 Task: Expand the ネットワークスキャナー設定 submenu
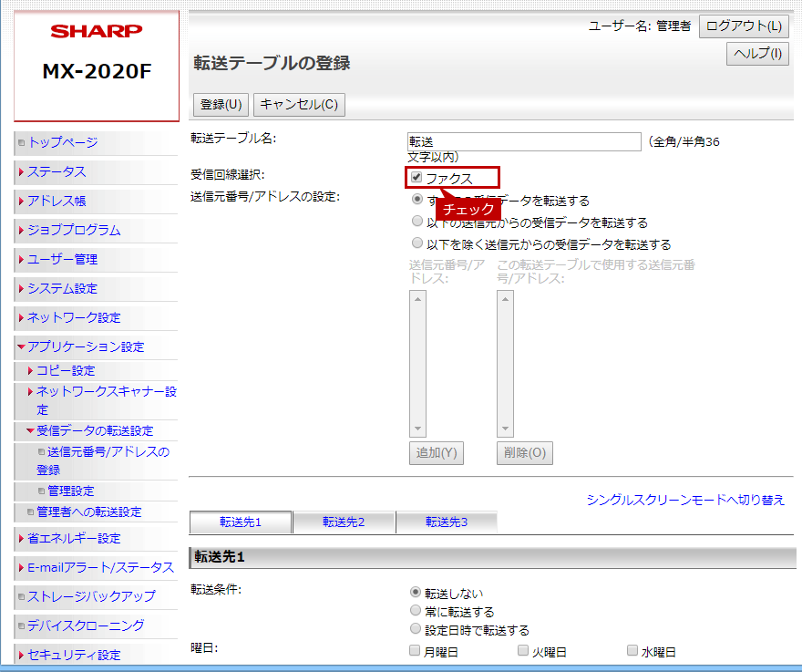(x=107, y=400)
